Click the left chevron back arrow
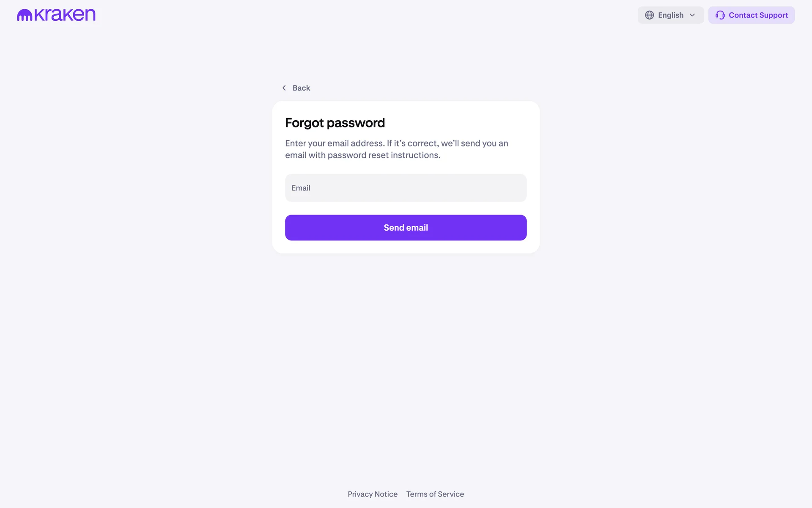Viewport: 812px width, 508px height. click(x=284, y=88)
